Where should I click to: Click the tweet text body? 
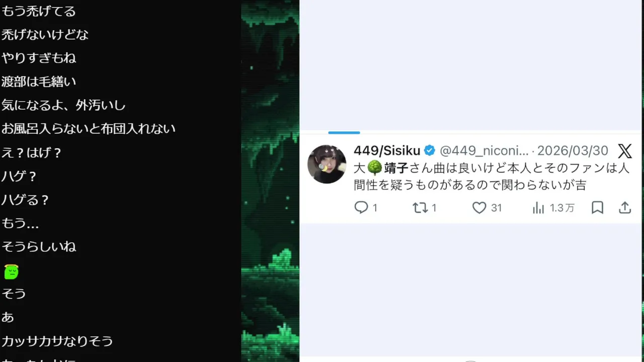pyautogui.click(x=492, y=176)
